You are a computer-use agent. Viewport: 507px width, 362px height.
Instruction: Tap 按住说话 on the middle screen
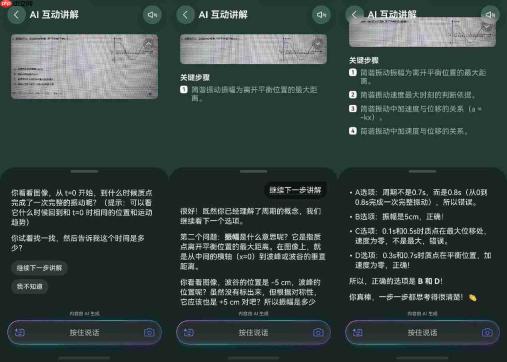253,332
